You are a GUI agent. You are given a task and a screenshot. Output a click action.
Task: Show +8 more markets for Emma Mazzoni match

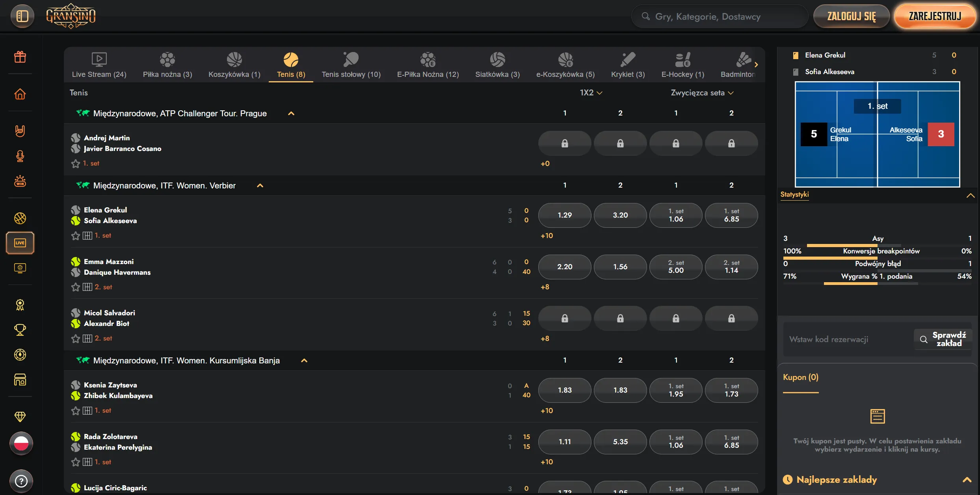[545, 287]
